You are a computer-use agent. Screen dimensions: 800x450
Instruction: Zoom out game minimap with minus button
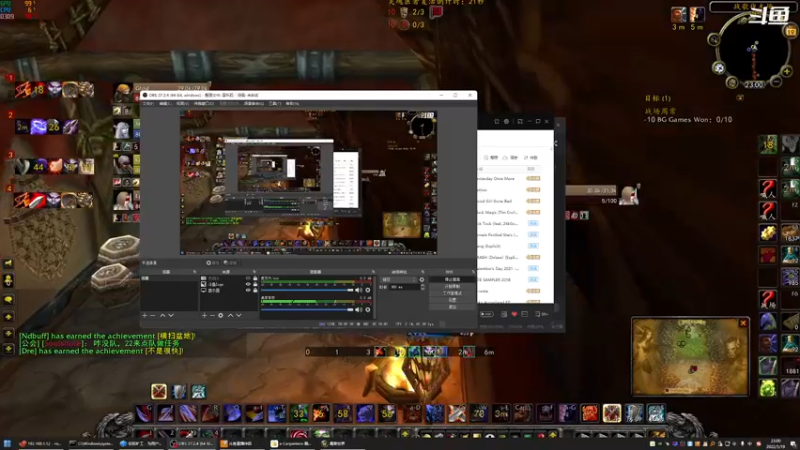[x=776, y=81]
